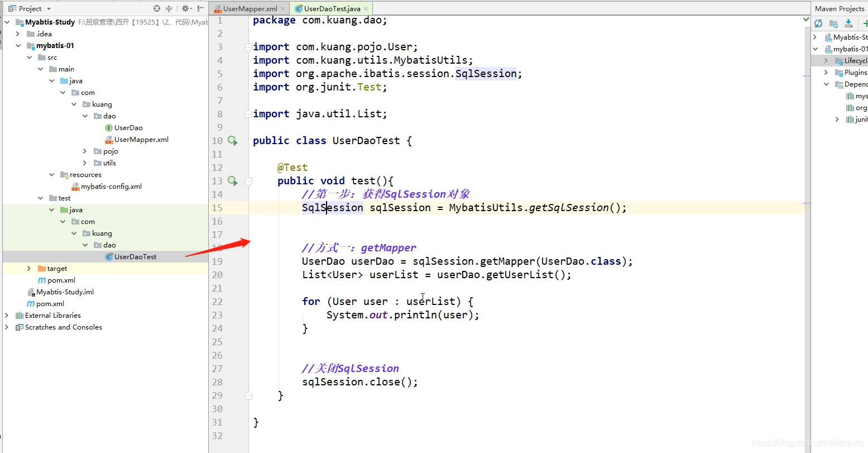Select the org dependency entry
The width and height of the screenshot is (868, 453).
tap(857, 108)
